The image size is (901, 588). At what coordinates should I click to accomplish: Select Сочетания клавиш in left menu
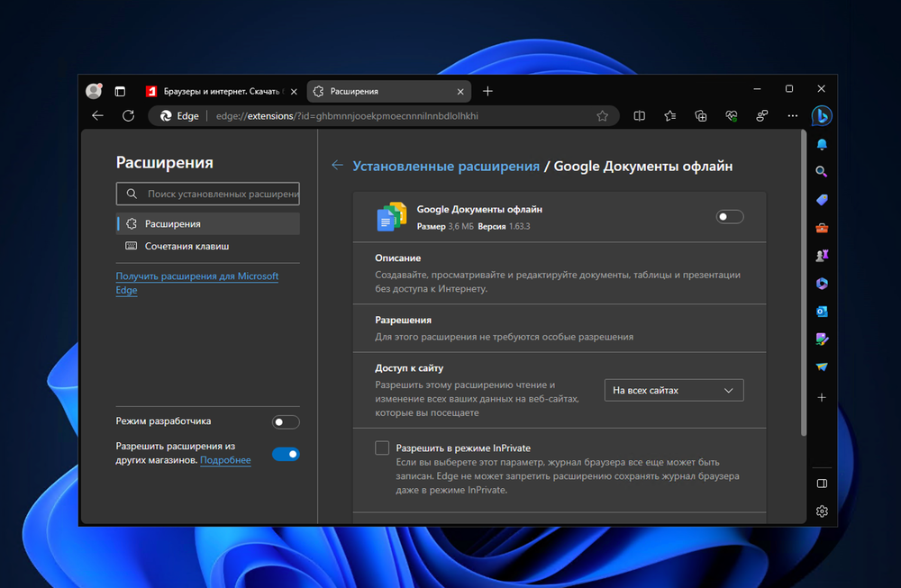pyautogui.click(x=187, y=246)
